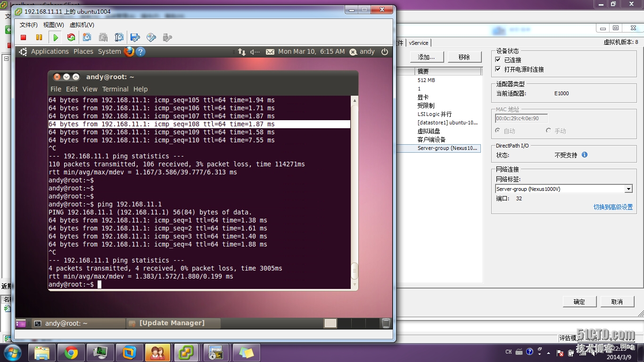
Task: Open the Ubuntu System menu
Action: pos(109,51)
